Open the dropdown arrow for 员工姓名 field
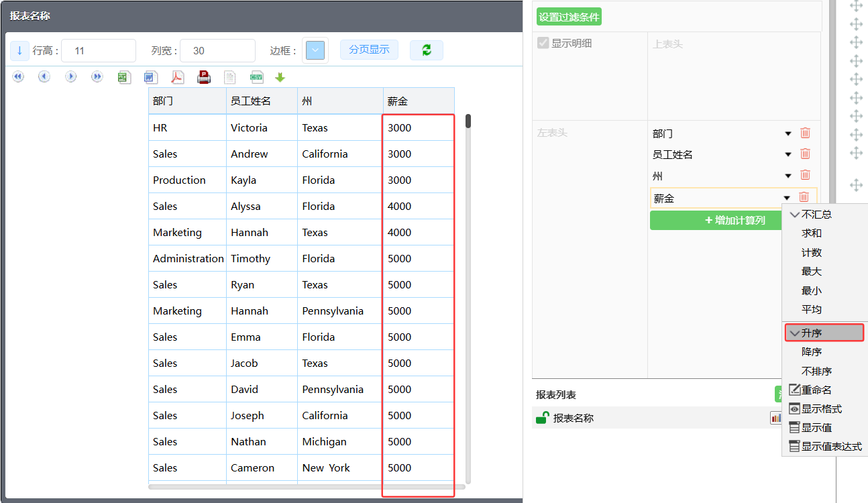This screenshot has width=868, height=503. [x=788, y=155]
